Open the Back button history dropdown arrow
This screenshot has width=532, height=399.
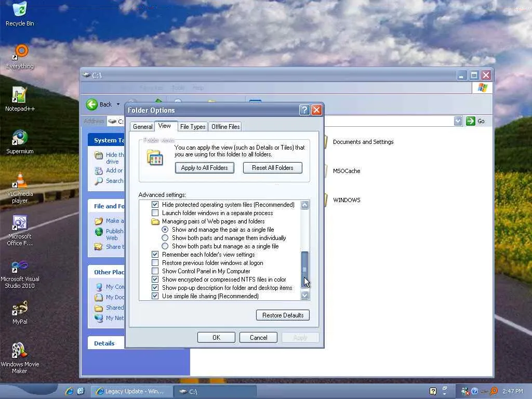(x=118, y=104)
